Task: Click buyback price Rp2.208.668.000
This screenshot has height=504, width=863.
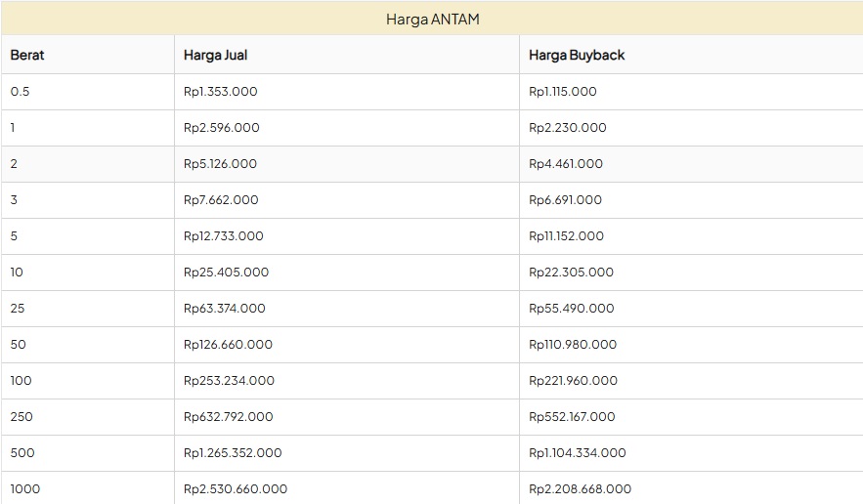Action: pos(580,488)
